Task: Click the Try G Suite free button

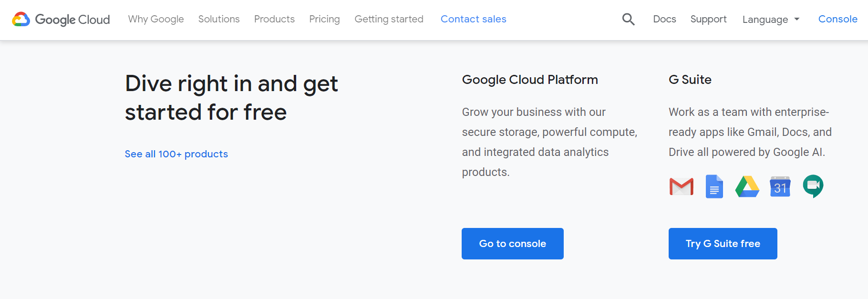Action: pos(723,244)
